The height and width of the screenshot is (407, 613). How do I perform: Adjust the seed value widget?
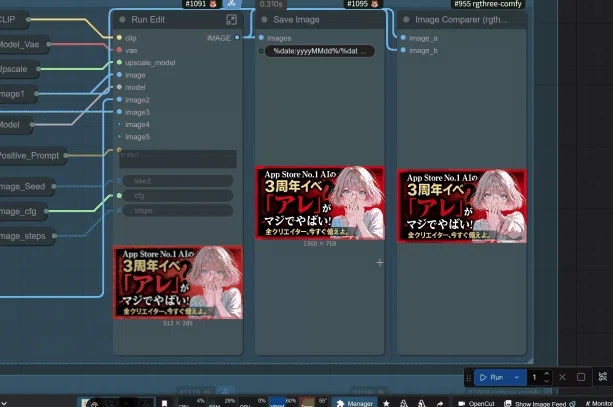point(178,181)
